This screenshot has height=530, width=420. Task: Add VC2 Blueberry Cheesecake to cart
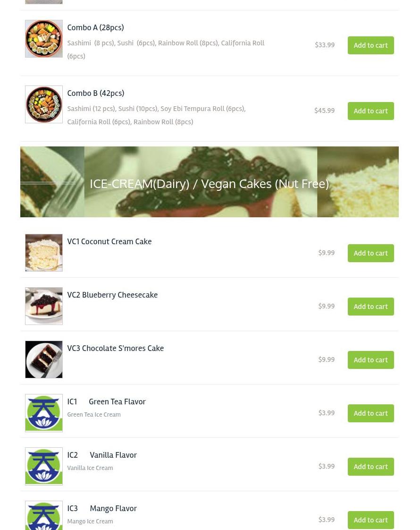371,307
